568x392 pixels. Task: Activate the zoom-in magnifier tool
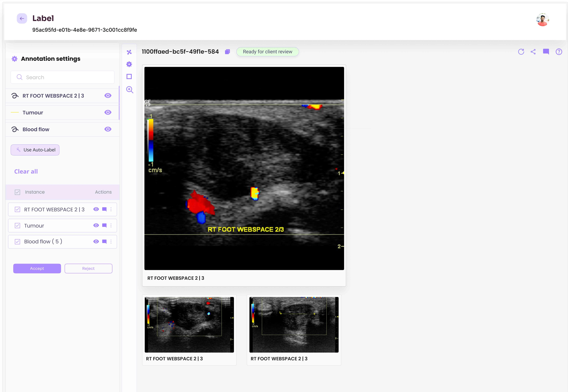(130, 90)
